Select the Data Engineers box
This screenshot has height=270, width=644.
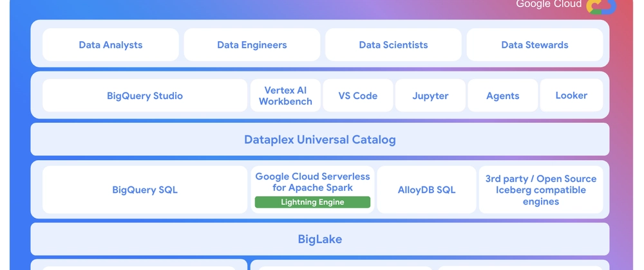(x=252, y=44)
